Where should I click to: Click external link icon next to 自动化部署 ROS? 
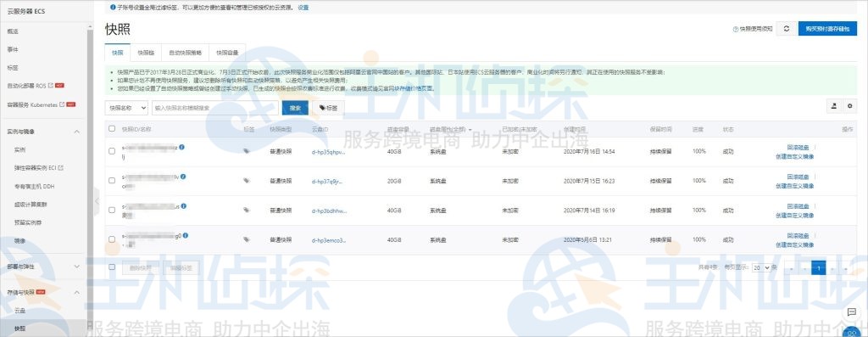50,86
